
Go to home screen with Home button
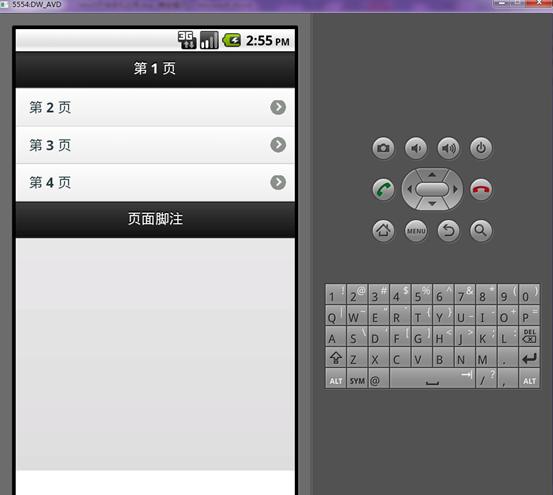tap(383, 231)
